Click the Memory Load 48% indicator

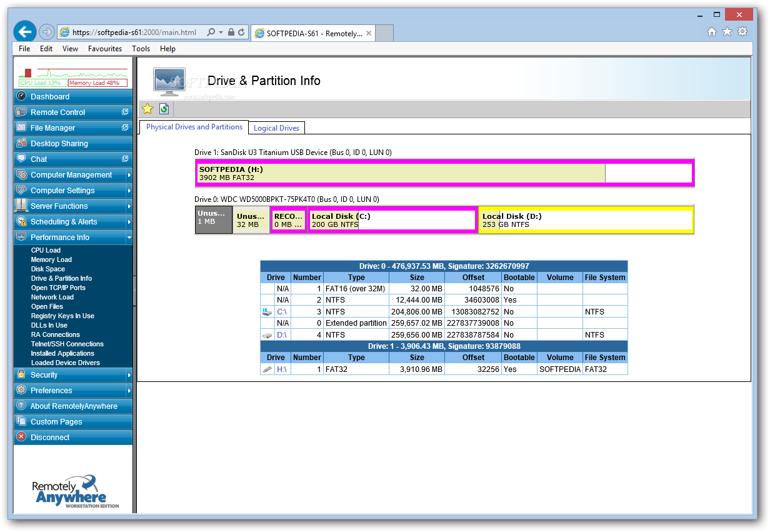pyautogui.click(x=97, y=83)
